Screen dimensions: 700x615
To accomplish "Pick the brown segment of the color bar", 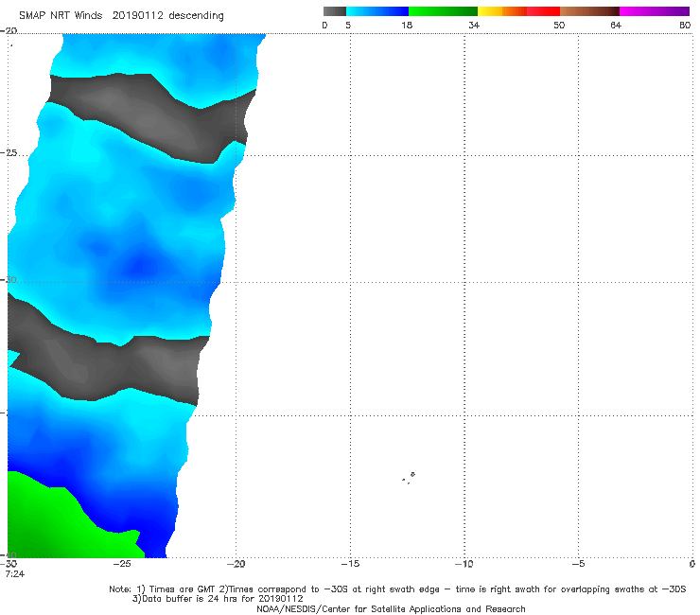I will click(x=589, y=11).
